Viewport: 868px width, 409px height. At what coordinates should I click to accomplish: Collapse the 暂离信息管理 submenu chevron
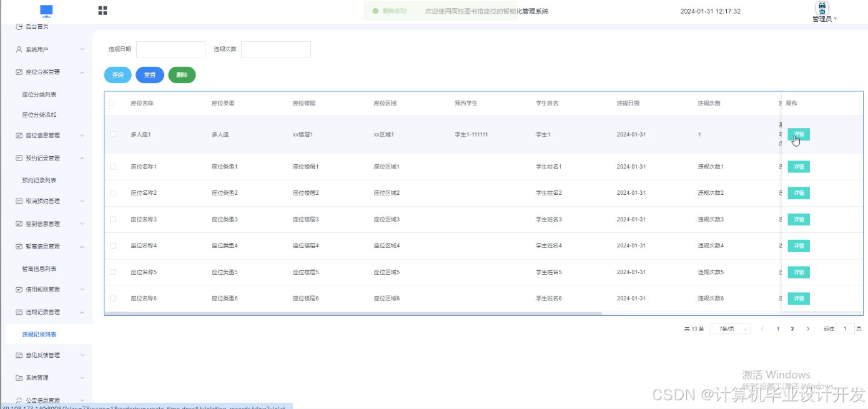pos(82,246)
